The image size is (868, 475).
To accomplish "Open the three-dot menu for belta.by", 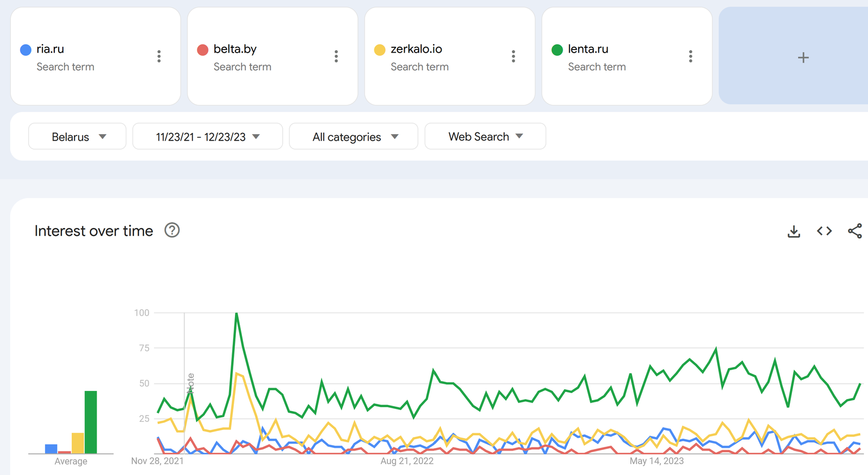I will (x=336, y=56).
